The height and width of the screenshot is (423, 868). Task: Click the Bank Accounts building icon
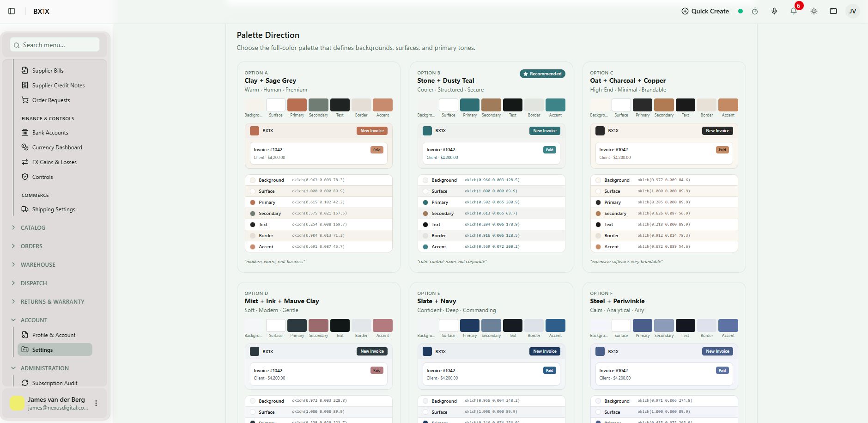pos(25,132)
